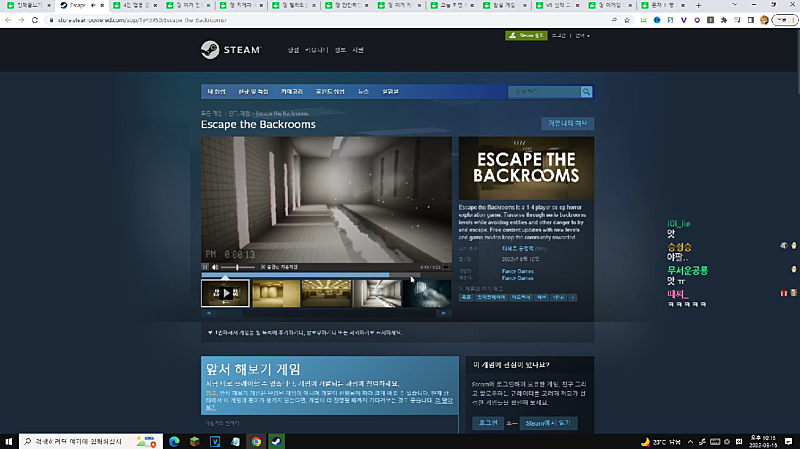Screen dimensions: 800x449
Task: Open the Support menu in Steam header
Action: tap(358, 50)
